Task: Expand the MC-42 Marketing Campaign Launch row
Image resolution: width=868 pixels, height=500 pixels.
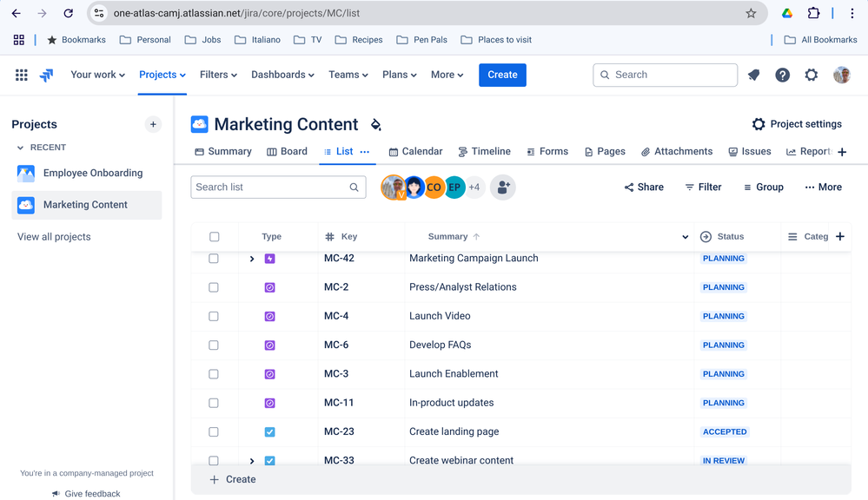Action: coord(252,259)
